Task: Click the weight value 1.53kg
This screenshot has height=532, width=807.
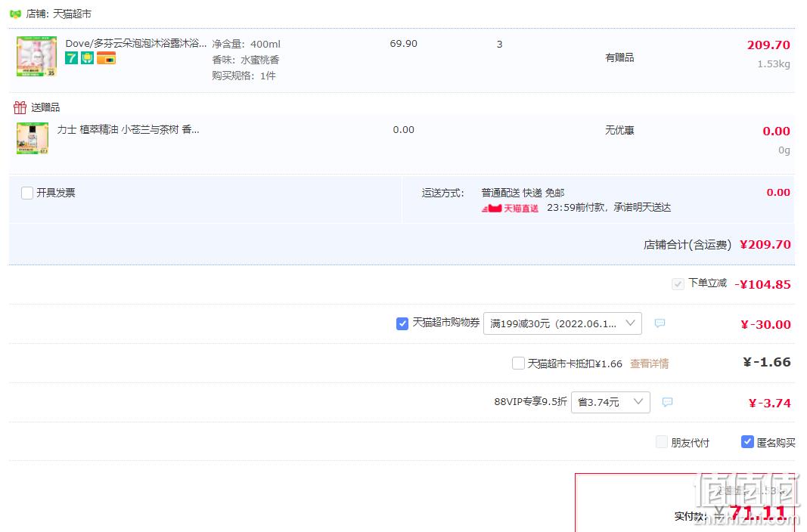Action: pyautogui.click(x=774, y=64)
